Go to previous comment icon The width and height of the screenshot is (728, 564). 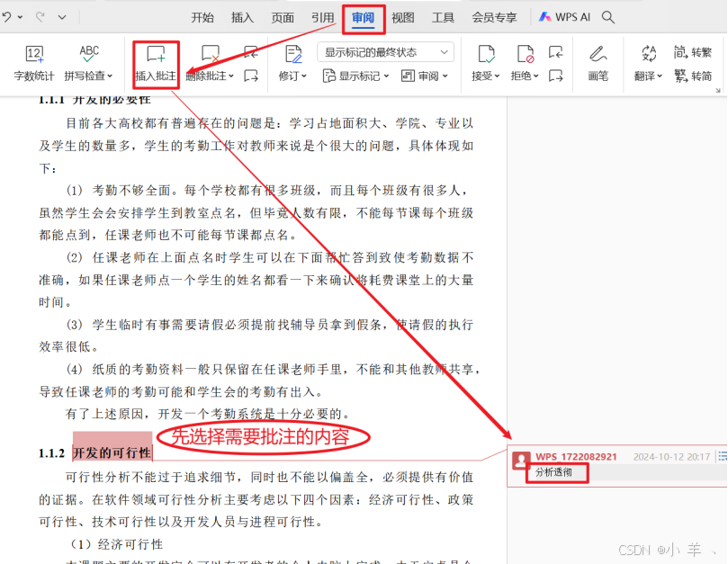[251, 52]
